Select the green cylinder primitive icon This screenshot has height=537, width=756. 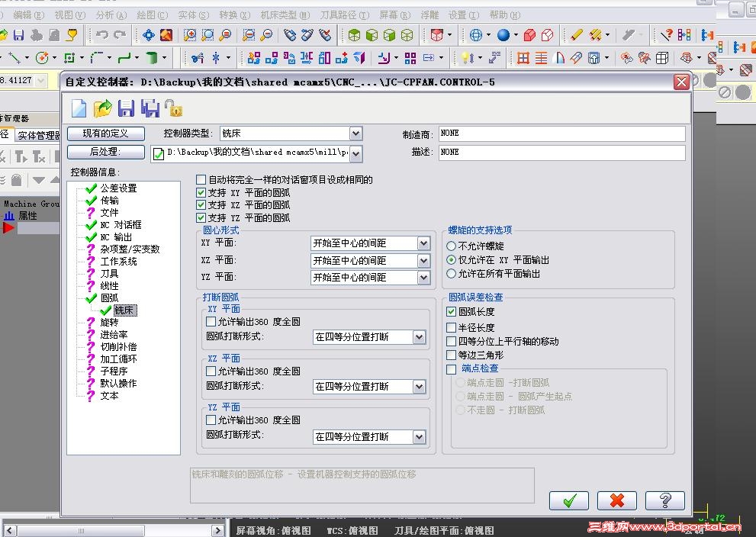(x=152, y=58)
